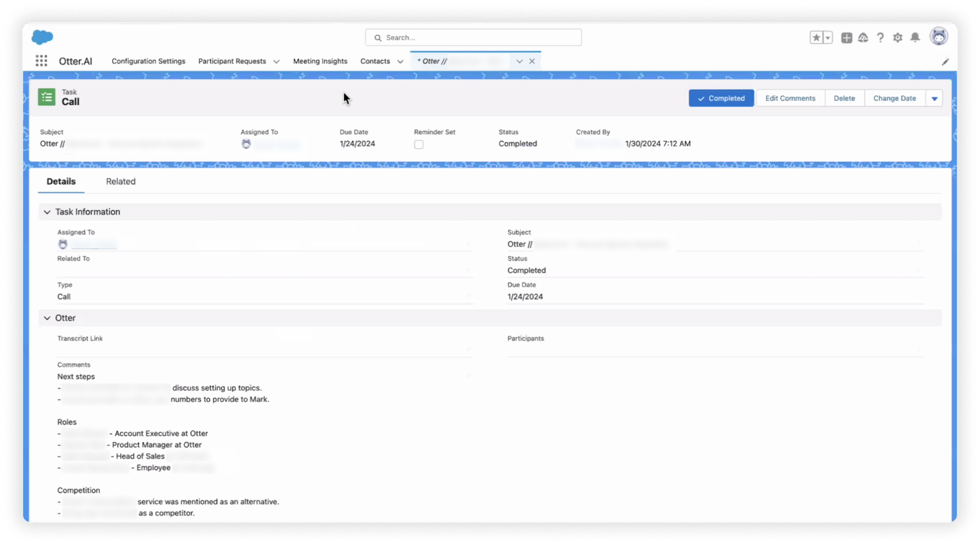
Task: Open the Participant Requests dropdown arrow
Action: pyautogui.click(x=276, y=62)
